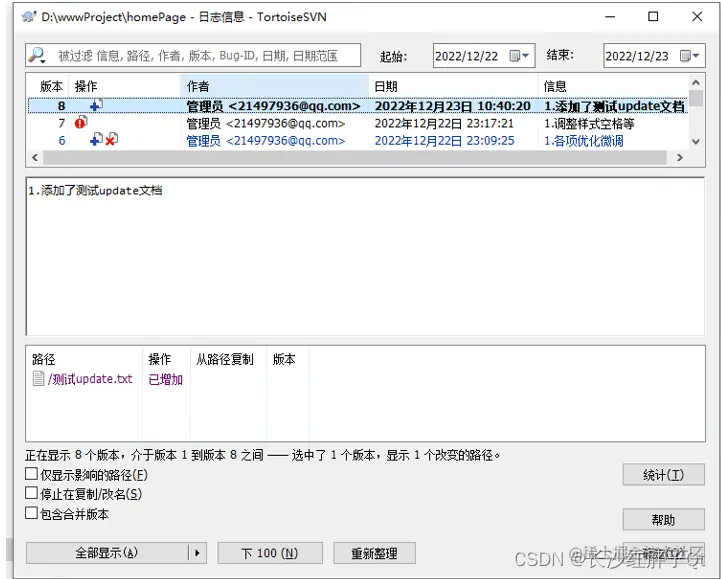Viewport: 721px width, 579px height.
Task: Toggle 停止在复制/改名 checkbox
Action: click(x=31, y=493)
